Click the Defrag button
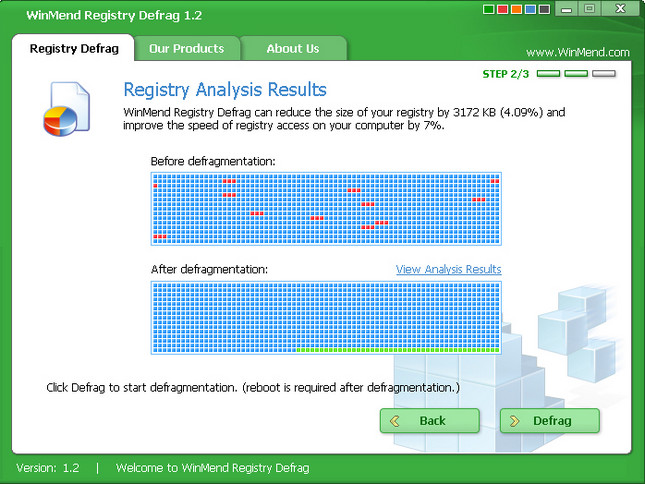 [x=550, y=421]
